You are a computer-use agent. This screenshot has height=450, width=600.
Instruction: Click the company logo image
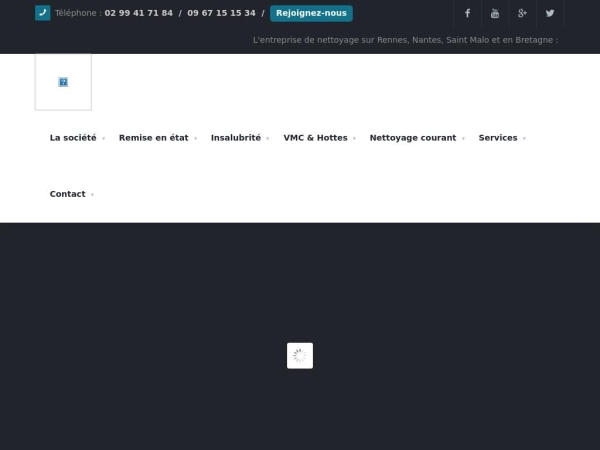63,82
